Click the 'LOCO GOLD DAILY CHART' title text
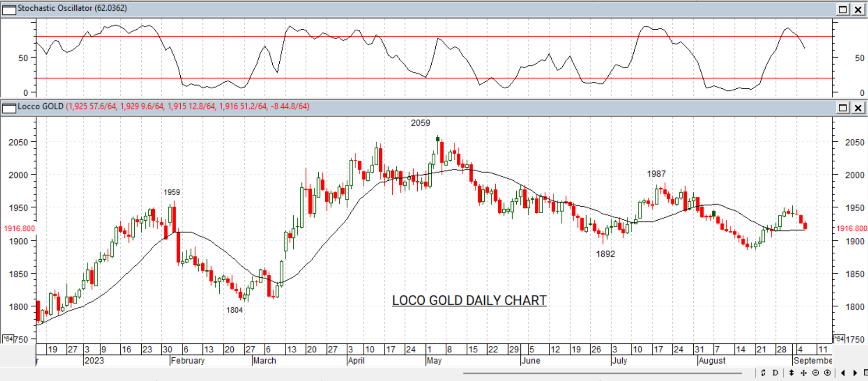Screen dimensions: 868x381 (469, 301)
